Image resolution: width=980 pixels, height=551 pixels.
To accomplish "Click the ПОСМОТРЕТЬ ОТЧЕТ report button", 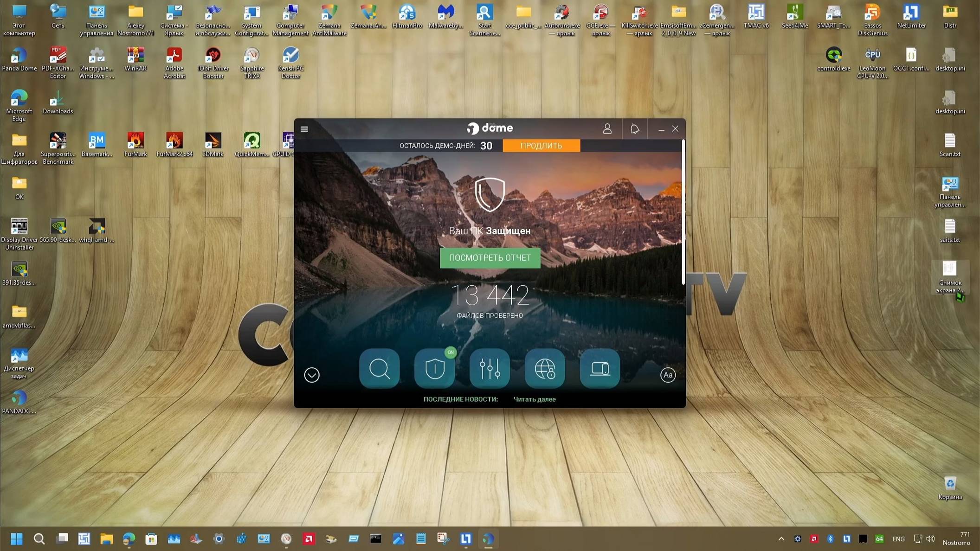I will (490, 258).
